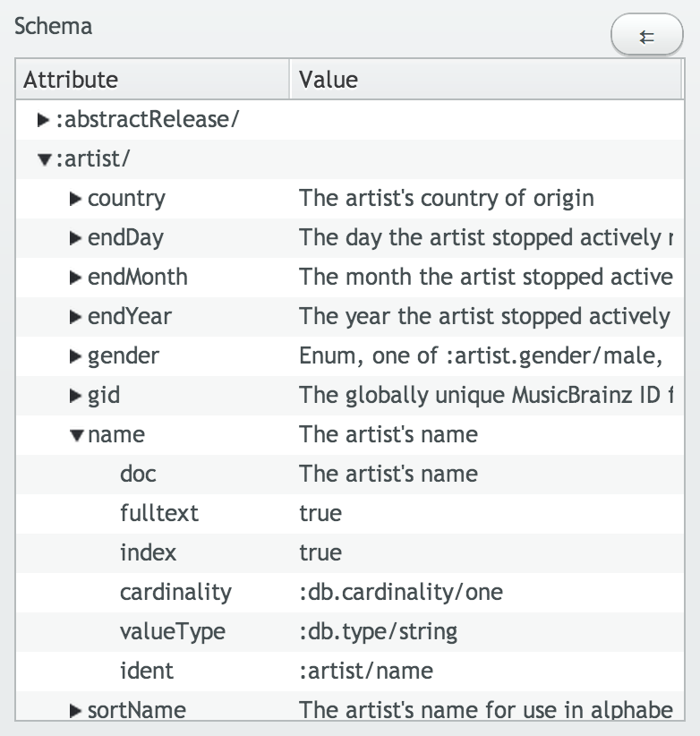Expand the :abstractRelease/ node
This screenshot has width=700, height=736.
(x=43, y=120)
